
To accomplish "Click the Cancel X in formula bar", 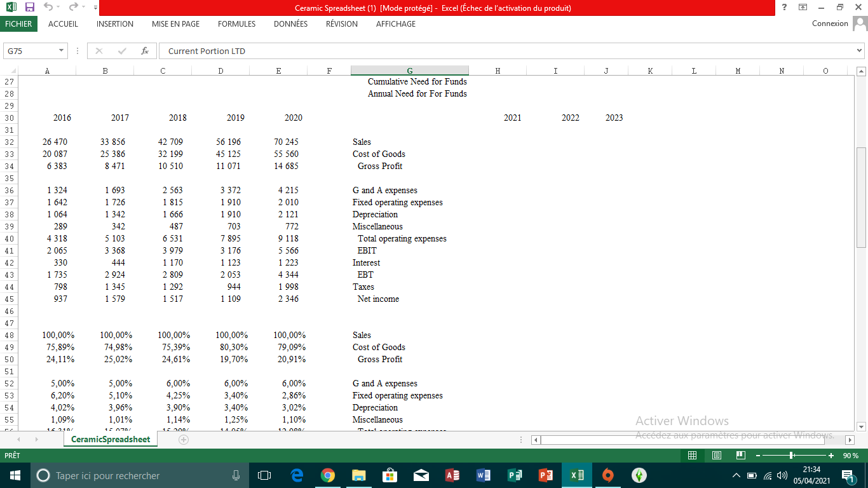I will click(99, 51).
